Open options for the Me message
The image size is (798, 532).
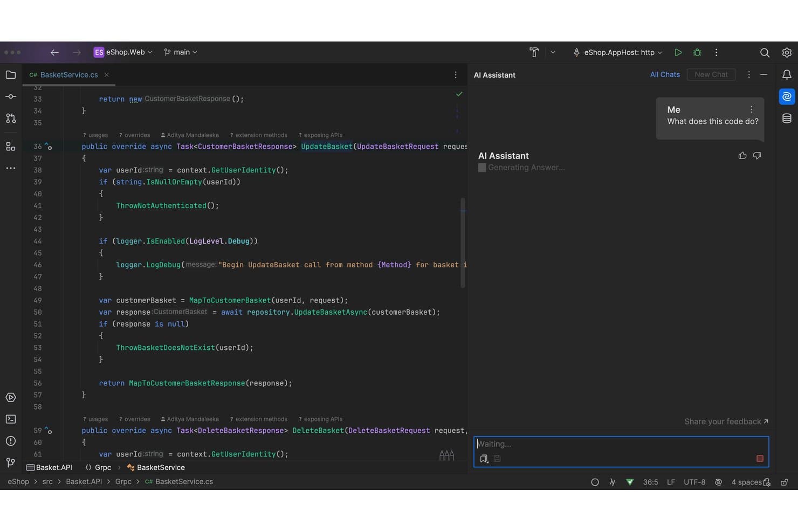[x=751, y=109]
